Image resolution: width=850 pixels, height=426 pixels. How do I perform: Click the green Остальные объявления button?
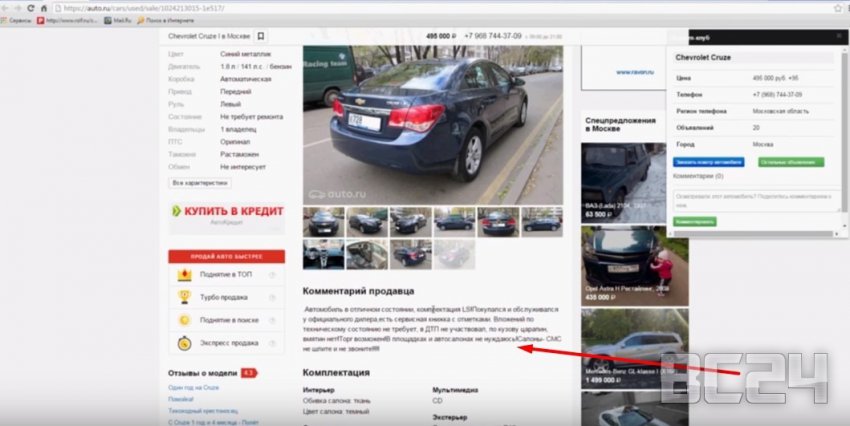coord(791,161)
